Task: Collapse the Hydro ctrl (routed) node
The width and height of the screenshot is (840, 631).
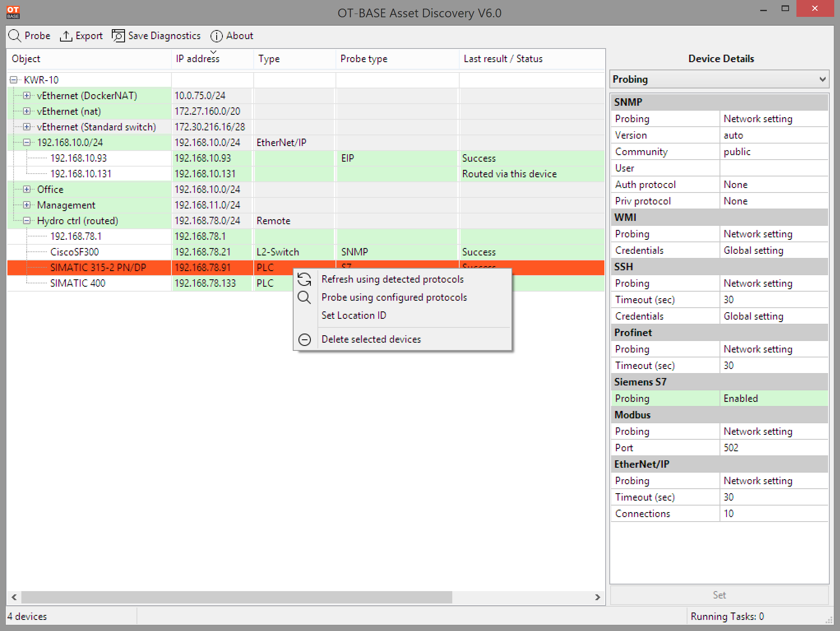Action: (27, 220)
